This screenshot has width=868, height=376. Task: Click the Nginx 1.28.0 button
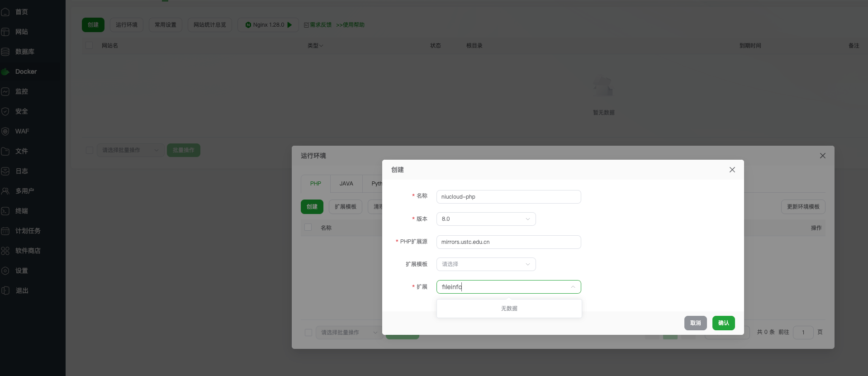coord(268,25)
